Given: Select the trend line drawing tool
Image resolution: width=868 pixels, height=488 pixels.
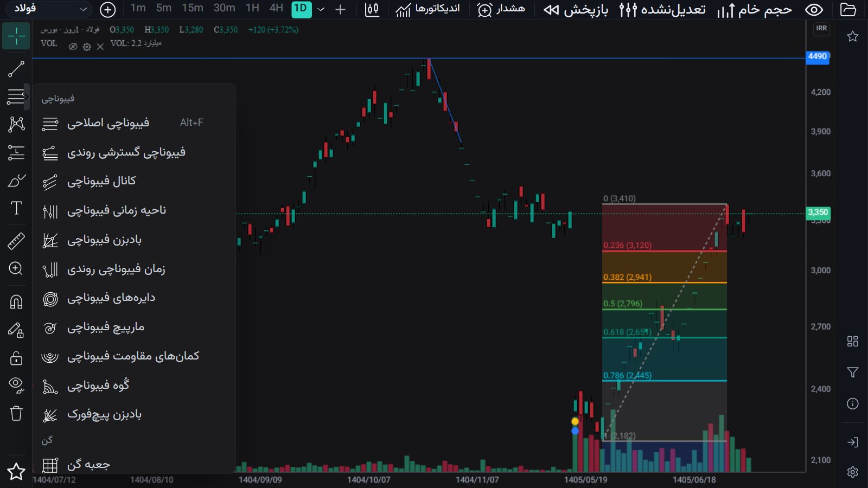Looking at the screenshot, I should (16, 69).
